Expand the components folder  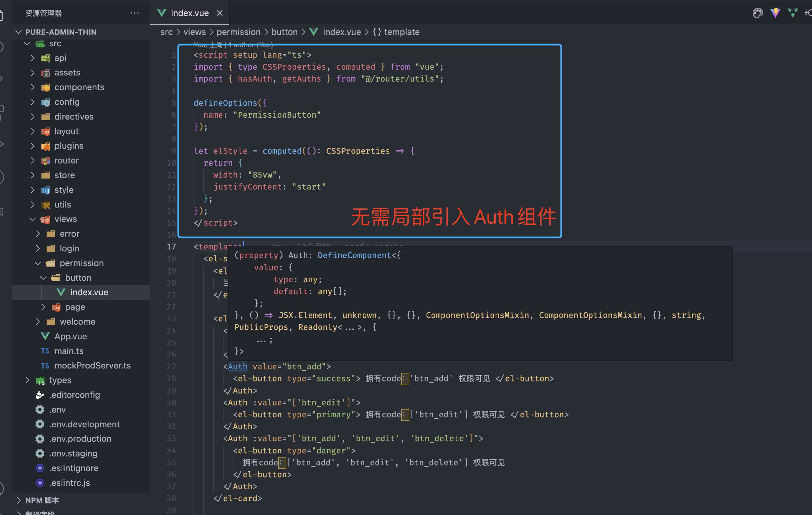click(x=79, y=87)
